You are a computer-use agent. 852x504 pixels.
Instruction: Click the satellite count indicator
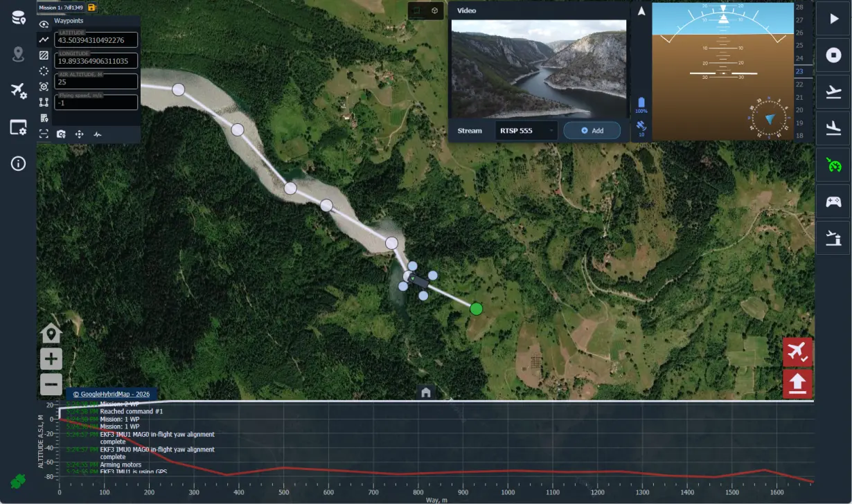641,129
